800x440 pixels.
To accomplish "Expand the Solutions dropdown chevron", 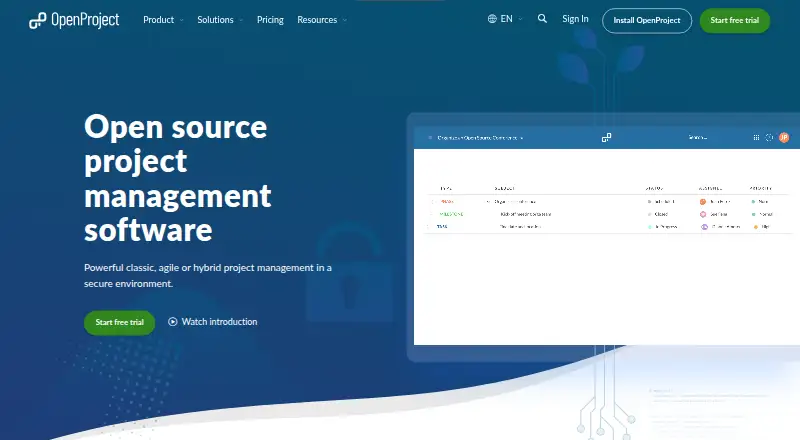I will [241, 20].
